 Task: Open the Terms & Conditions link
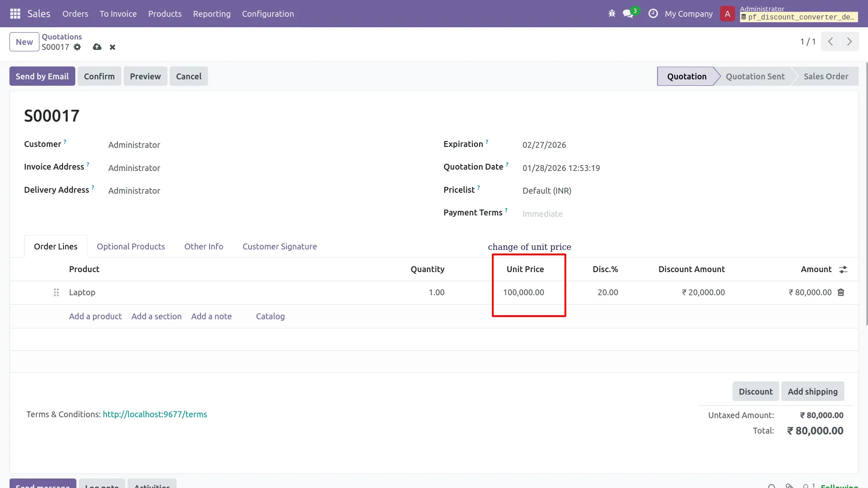[155, 414]
